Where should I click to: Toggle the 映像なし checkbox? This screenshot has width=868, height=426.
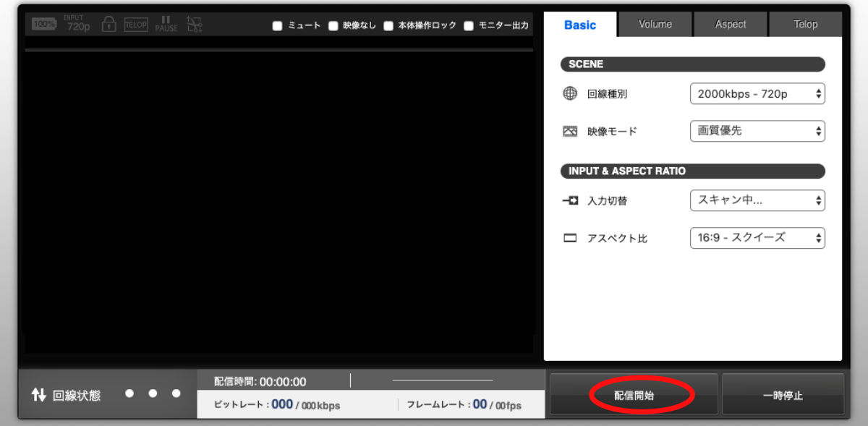click(x=333, y=26)
